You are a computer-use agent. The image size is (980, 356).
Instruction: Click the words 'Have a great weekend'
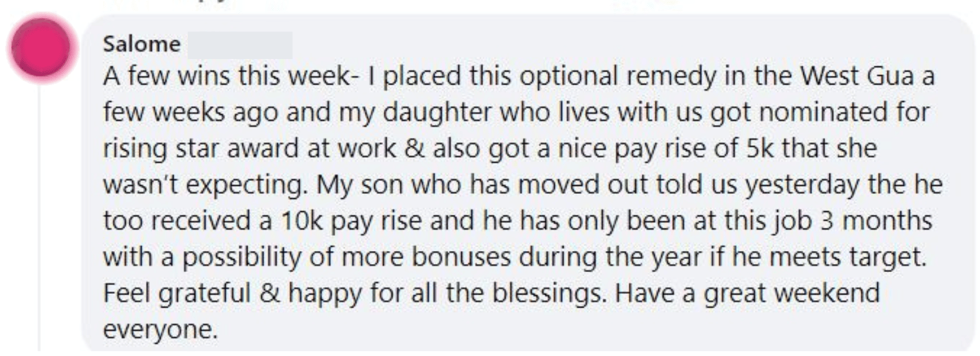(747, 294)
